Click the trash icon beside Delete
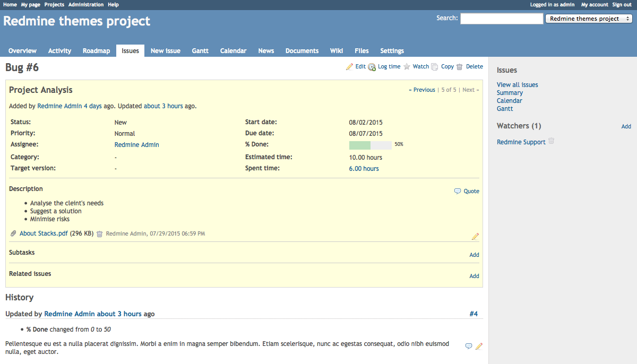The image size is (637, 364). (460, 67)
